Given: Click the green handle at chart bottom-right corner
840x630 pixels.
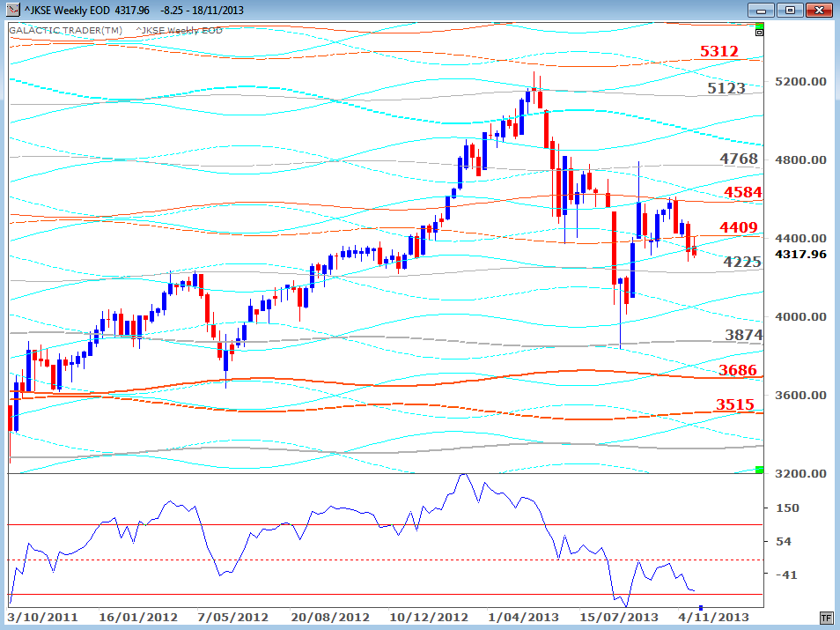Looking at the screenshot, I should point(759,471).
